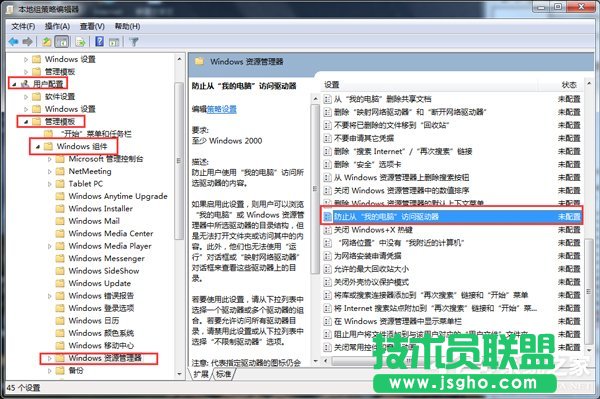Collapse the Windows 组件 tree node
The image size is (600, 399).
(38, 147)
